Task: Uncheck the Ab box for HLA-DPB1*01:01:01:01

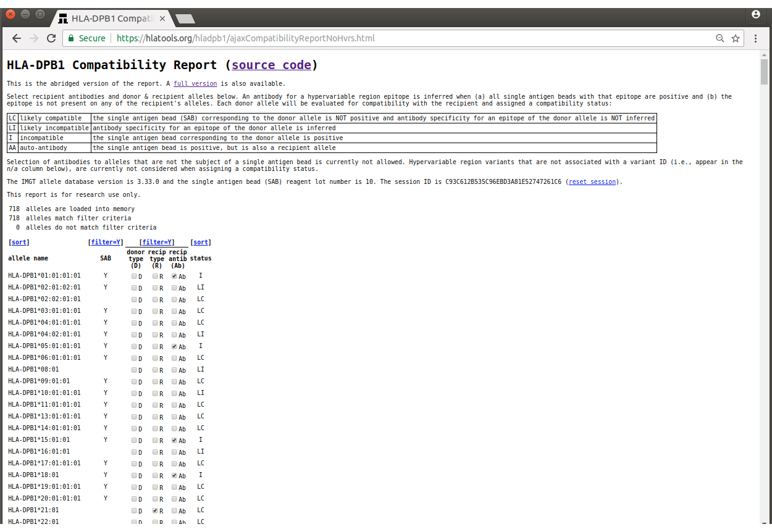Action: pos(173,276)
